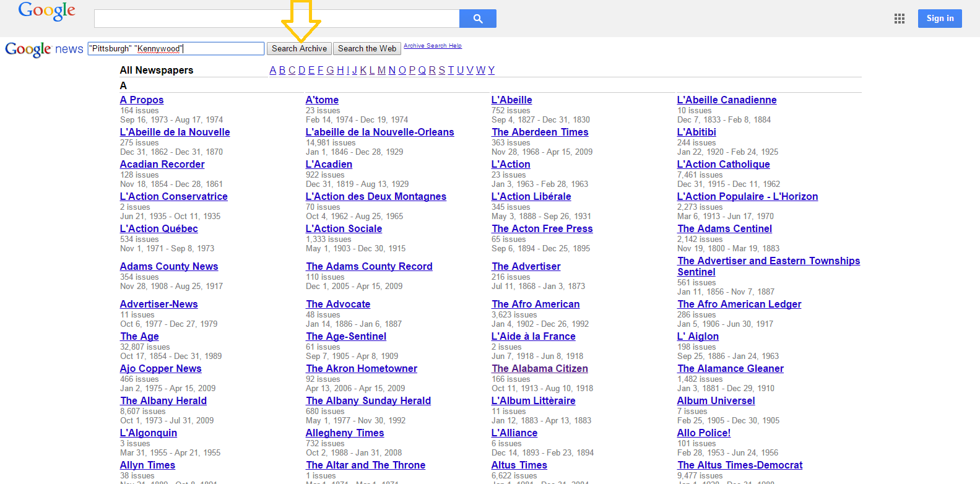The width and height of the screenshot is (980, 484).
Task: Jump to letter G in index
Action: point(330,71)
